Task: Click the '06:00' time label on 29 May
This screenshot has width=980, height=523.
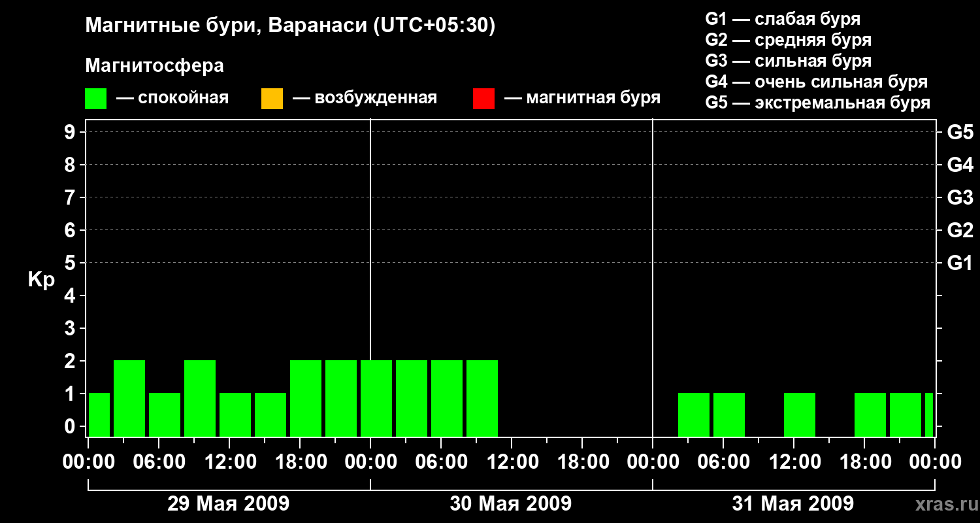Action: [159, 462]
